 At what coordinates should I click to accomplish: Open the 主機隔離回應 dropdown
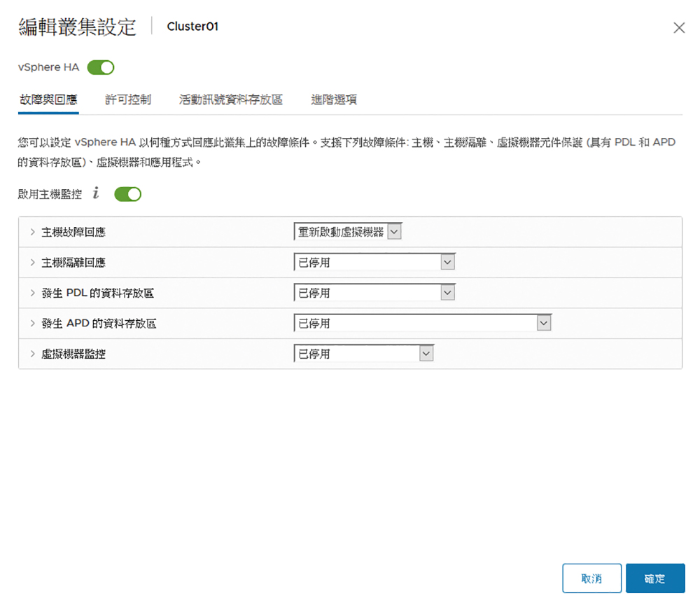(x=374, y=262)
